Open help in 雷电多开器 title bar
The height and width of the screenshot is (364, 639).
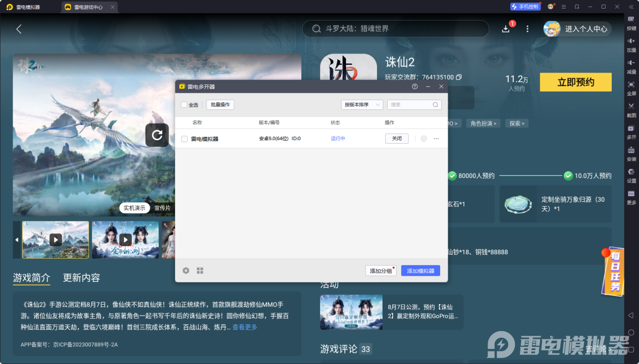(415, 87)
